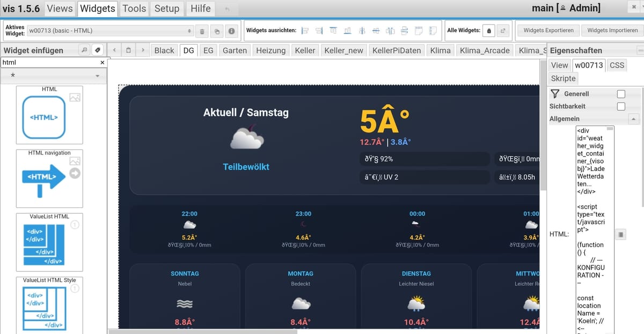
Task: Click the undo arrow icon
Action: [228, 9]
